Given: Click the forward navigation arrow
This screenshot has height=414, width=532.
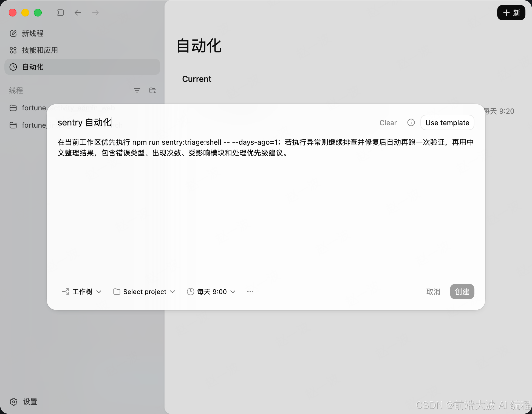Looking at the screenshot, I should tap(95, 13).
